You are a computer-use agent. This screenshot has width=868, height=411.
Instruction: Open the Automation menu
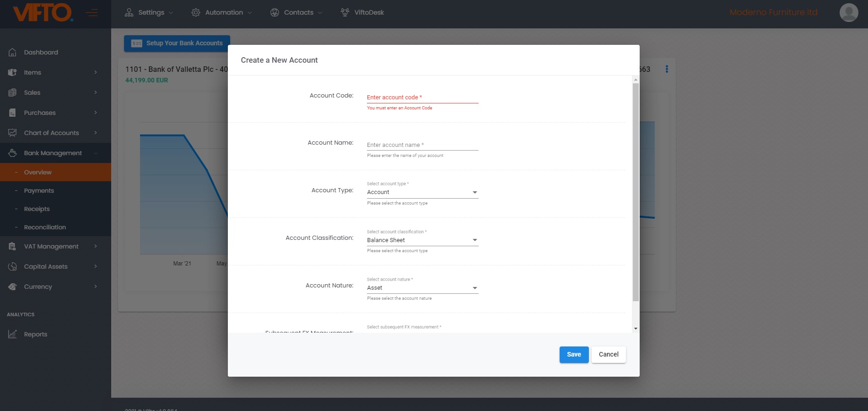[x=222, y=12]
